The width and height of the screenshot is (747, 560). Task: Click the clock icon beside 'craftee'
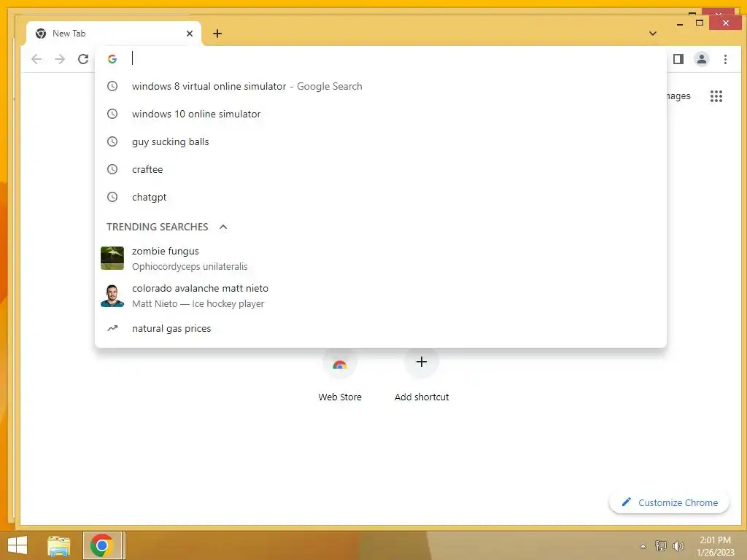pos(112,169)
